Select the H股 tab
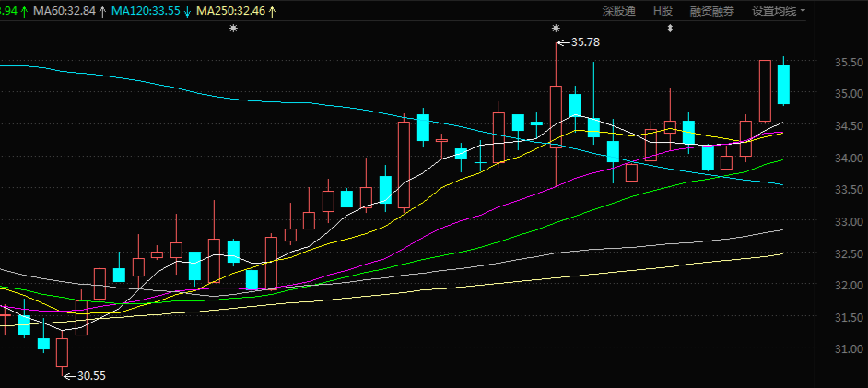 pos(663,10)
